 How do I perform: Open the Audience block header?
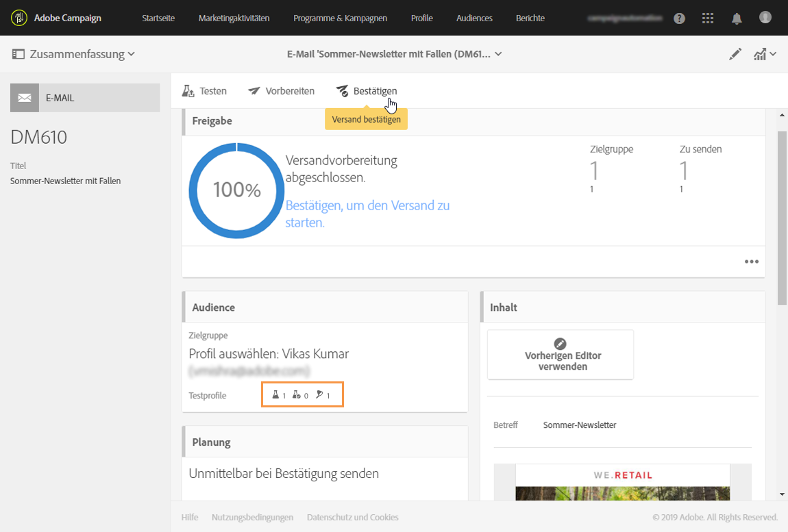tap(325, 307)
